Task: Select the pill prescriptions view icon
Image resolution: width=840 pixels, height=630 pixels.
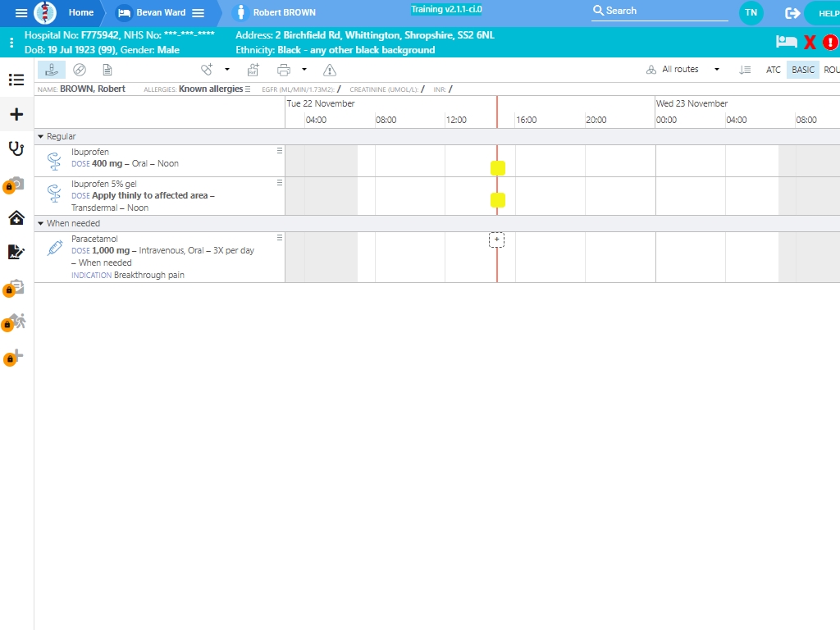Action: coord(80,70)
